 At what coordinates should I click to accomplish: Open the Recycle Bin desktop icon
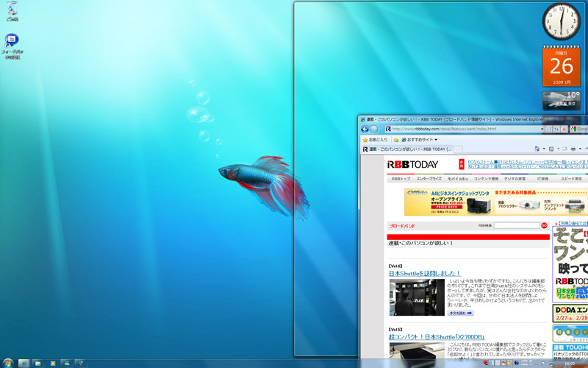tap(12, 11)
